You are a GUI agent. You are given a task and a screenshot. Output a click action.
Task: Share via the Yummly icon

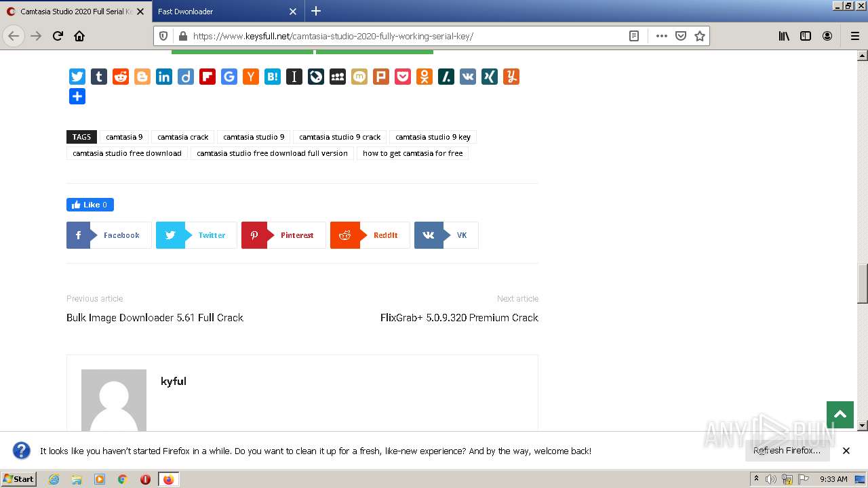[x=511, y=77]
